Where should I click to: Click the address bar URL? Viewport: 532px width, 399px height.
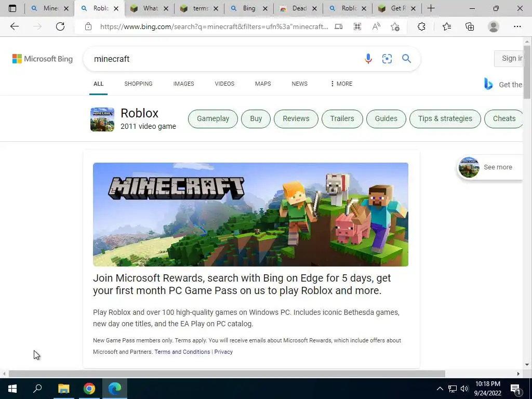pos(214,26)
